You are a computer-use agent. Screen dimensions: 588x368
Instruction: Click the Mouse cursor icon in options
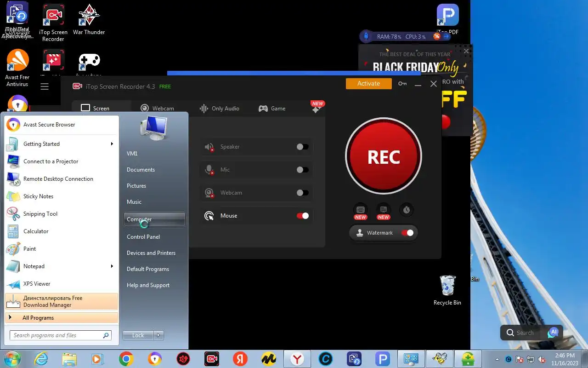click(x=209, y=216)
